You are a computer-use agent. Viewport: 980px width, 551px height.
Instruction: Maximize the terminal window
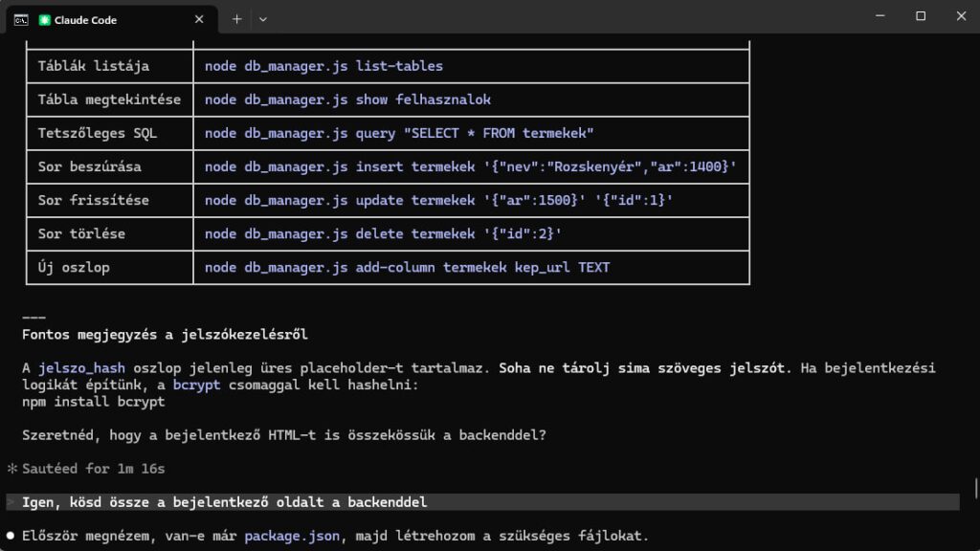921,16
